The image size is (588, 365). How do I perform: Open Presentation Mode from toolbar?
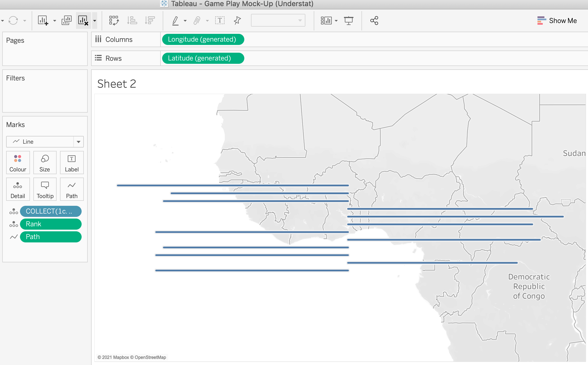pos(348,21)
